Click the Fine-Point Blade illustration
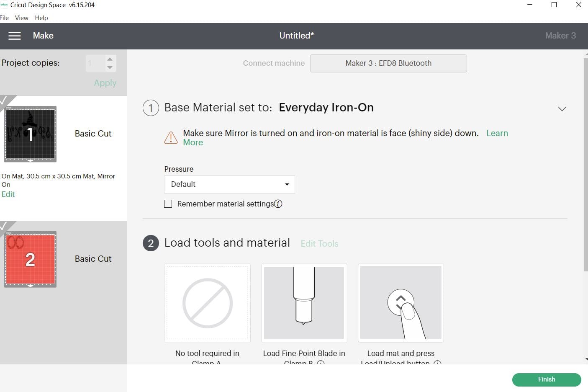The width and height of the screenshot is (588, 392). pyautogui.click(x=304, y=303)
